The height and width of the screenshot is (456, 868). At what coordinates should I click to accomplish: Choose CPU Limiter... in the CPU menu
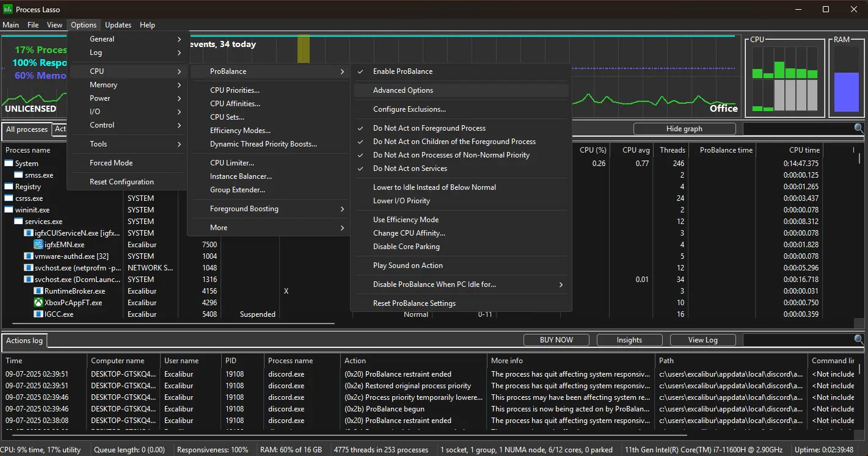click(269, 163)
